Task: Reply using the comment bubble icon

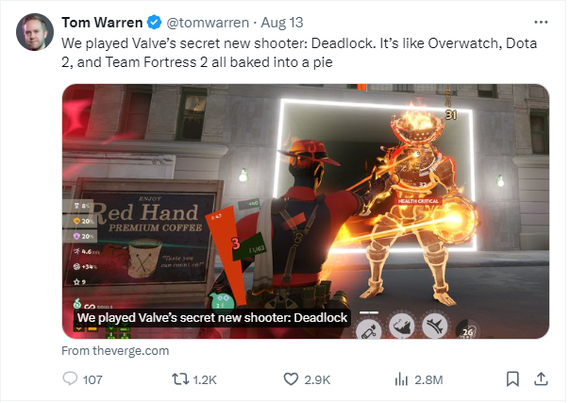Action: (x=70, y=379)
